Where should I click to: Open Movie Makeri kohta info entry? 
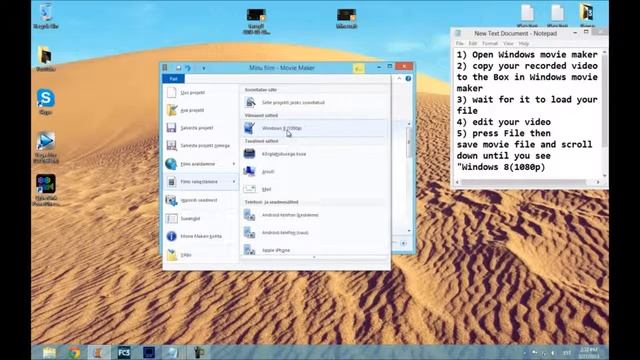[200, 236]
